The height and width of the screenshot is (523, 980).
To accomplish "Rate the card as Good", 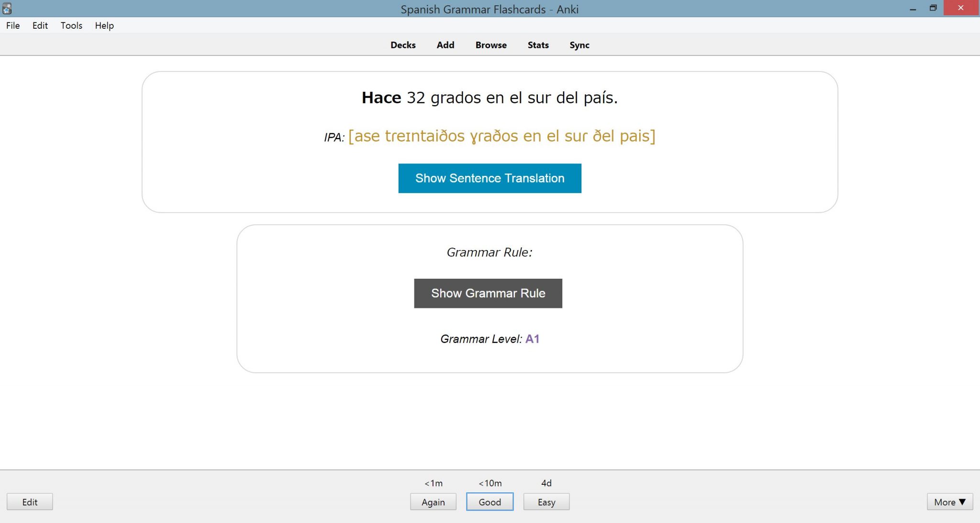I will point(490,501).
